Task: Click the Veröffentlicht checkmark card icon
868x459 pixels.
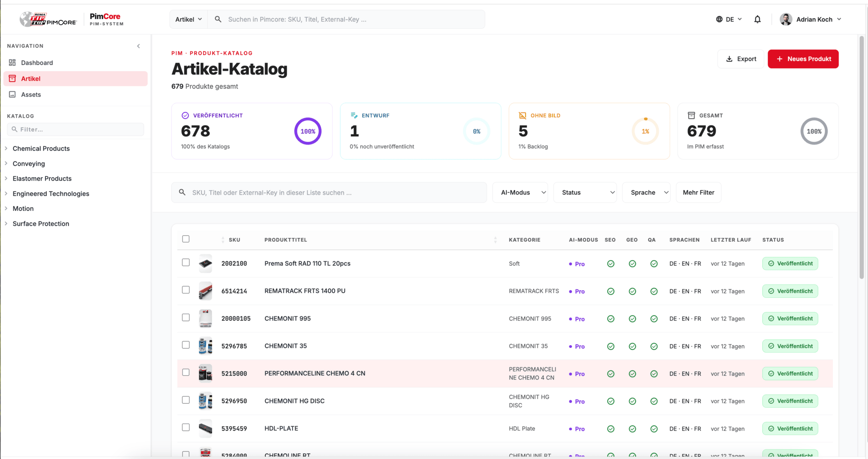Action: tap(185, 116)
